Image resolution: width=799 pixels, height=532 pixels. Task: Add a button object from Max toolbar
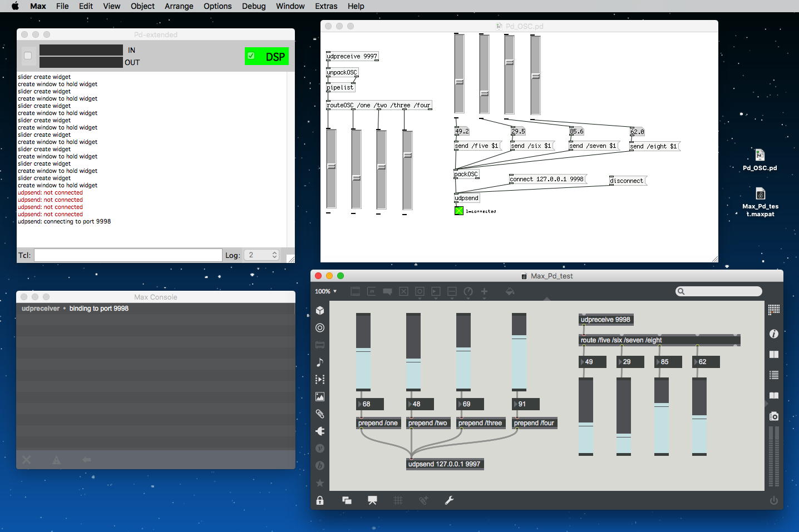[x=420, y=291]
